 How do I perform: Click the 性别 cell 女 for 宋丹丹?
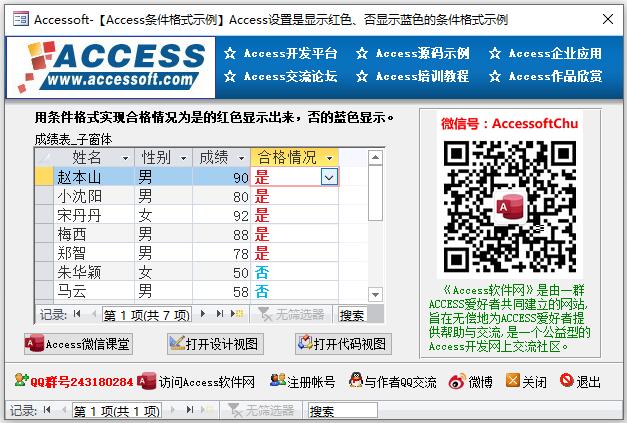[164, 215]
